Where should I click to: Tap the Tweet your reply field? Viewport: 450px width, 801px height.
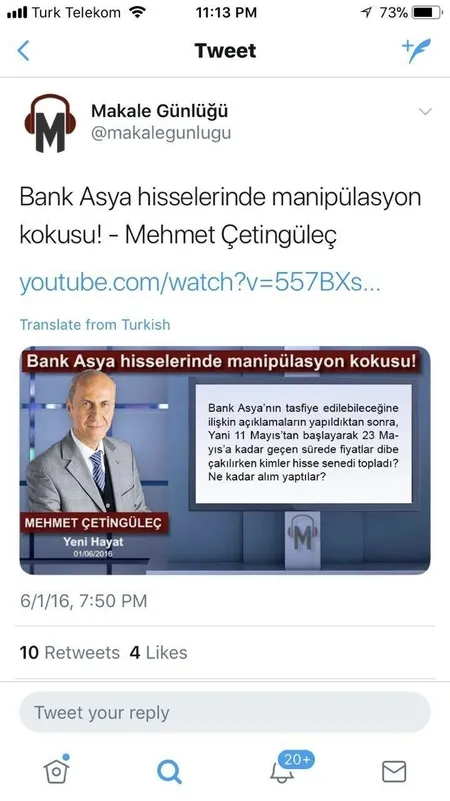225,713
